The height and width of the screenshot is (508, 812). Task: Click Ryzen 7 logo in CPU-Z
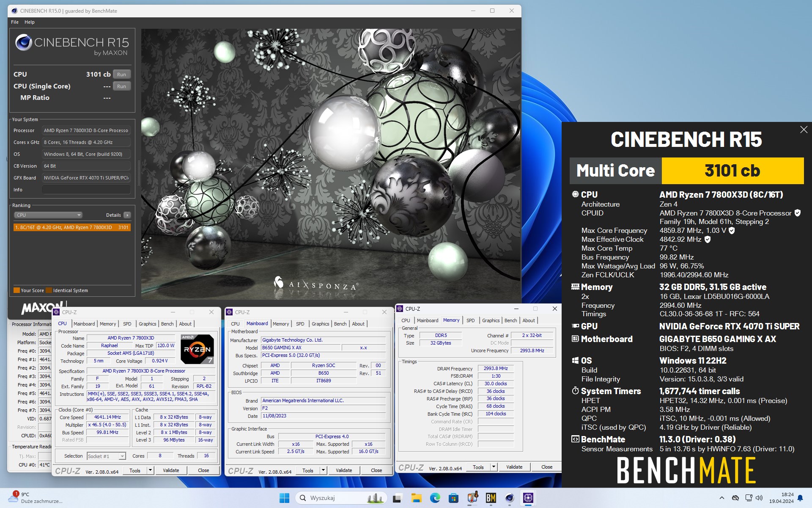pyautogui.click(x=197, y=349)
